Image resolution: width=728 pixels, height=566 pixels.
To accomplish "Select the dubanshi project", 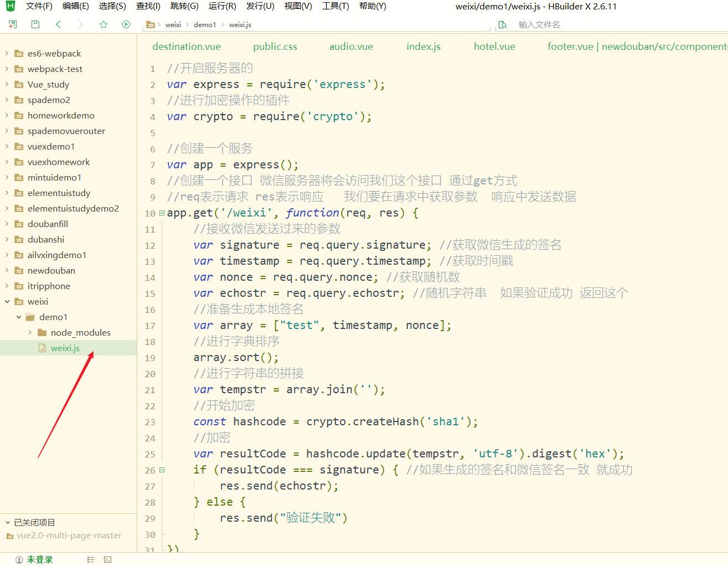I will tap(46, 240).
